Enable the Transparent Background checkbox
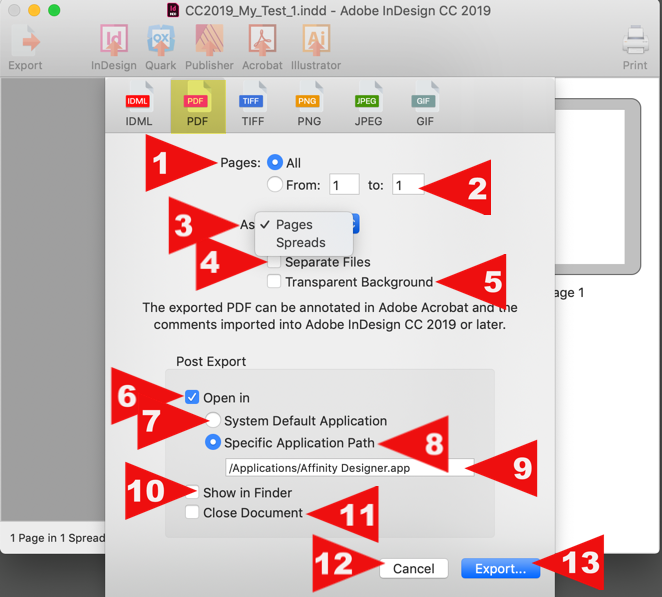The width and height of the screenshot is (662, 597). click(x=274, y=281)
